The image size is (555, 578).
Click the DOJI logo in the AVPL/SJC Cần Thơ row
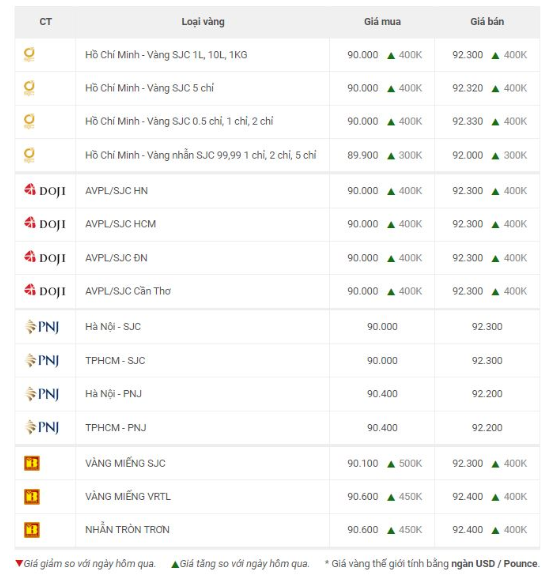(x=45, y=291)
